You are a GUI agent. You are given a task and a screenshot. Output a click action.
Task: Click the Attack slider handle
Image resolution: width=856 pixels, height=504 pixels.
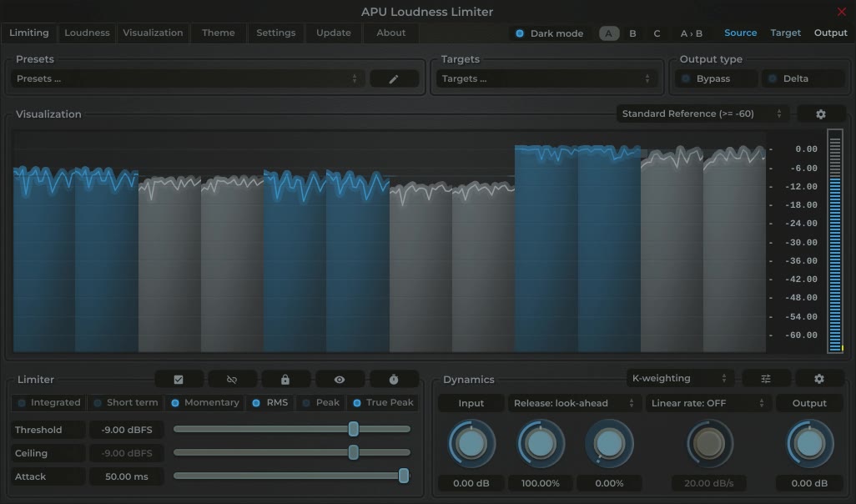[x=404, y=476]
